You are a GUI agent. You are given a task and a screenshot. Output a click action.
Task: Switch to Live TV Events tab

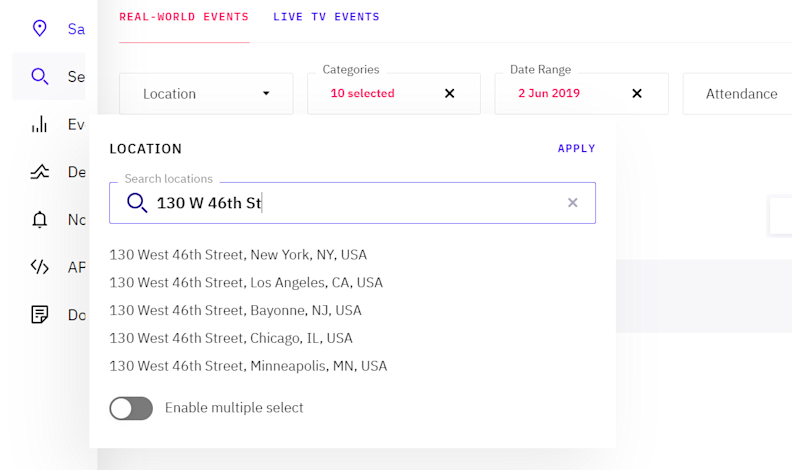click(326, 17)
